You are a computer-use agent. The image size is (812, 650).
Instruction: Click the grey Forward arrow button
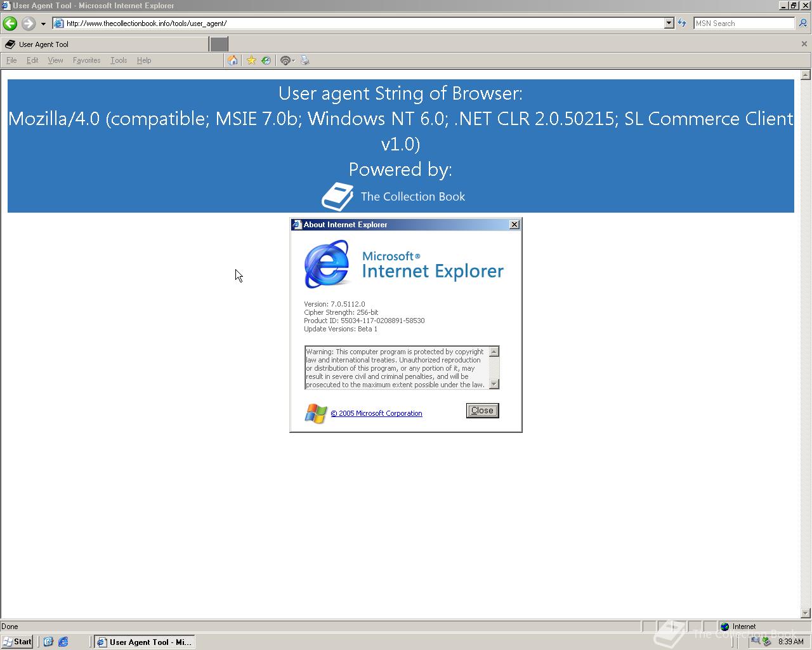[x=28, y=23]
